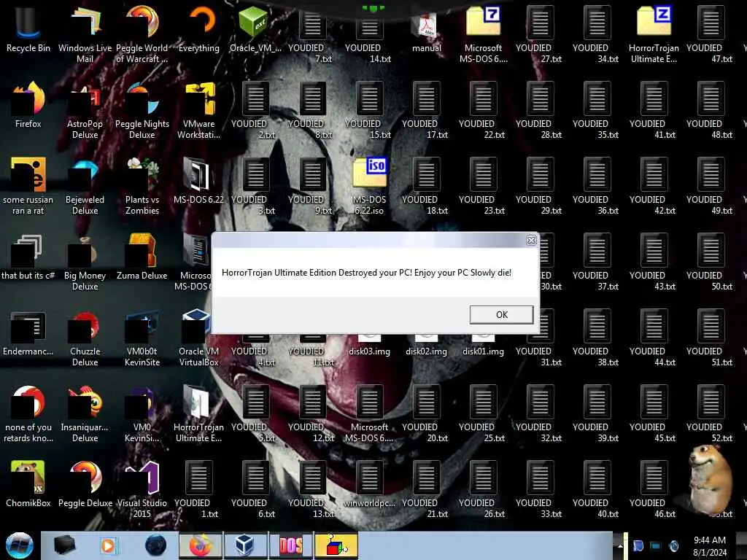Select the MS-DOS 6.22 desktop icon

[x=198, y=181]
